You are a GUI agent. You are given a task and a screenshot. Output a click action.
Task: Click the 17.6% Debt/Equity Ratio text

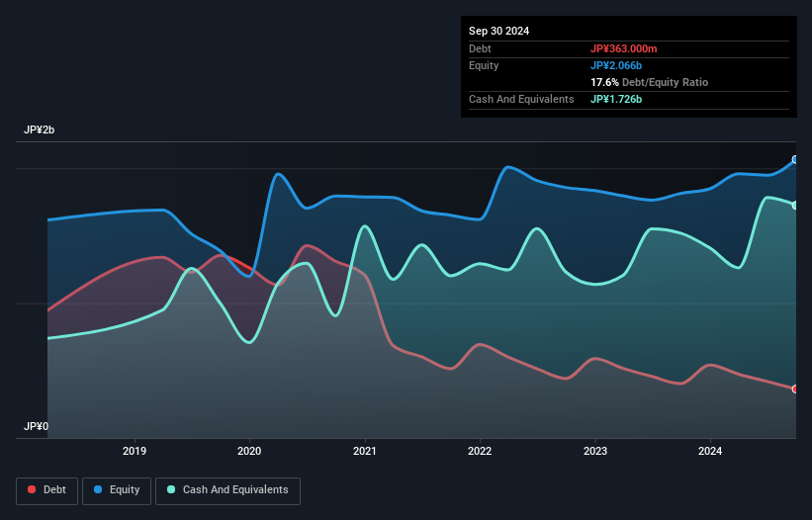[649, 82]
